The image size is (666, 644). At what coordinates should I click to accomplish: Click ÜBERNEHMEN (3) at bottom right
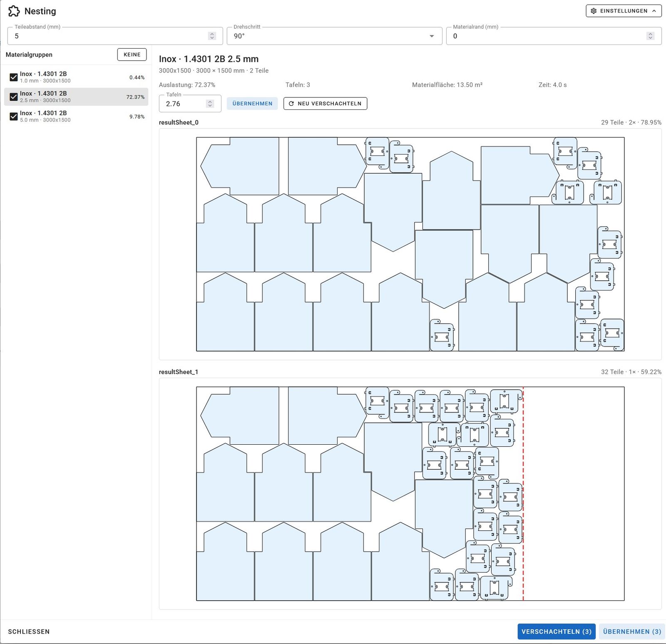[632, 632]
